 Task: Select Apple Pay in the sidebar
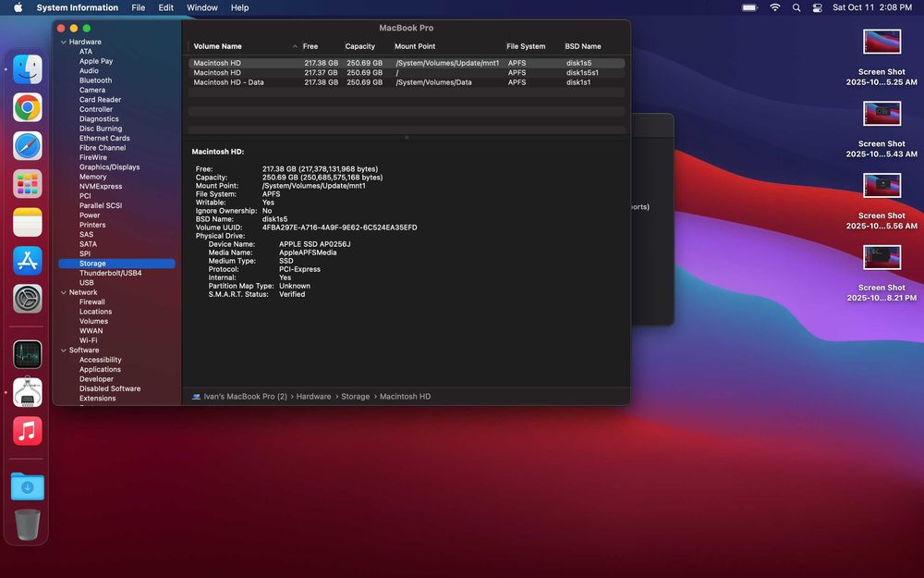[x=96, y=61]
